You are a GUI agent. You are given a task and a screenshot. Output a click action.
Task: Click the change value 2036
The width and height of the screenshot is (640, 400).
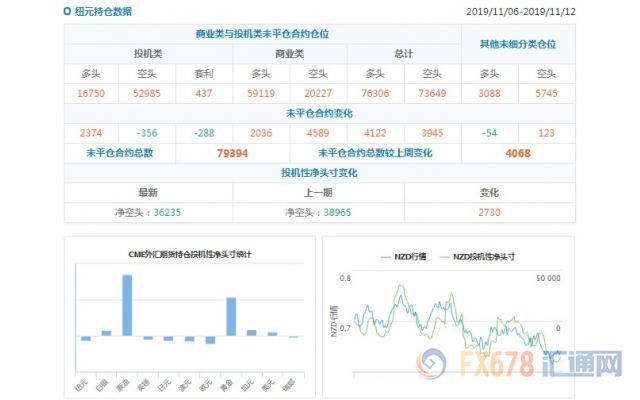click(261, 133)
